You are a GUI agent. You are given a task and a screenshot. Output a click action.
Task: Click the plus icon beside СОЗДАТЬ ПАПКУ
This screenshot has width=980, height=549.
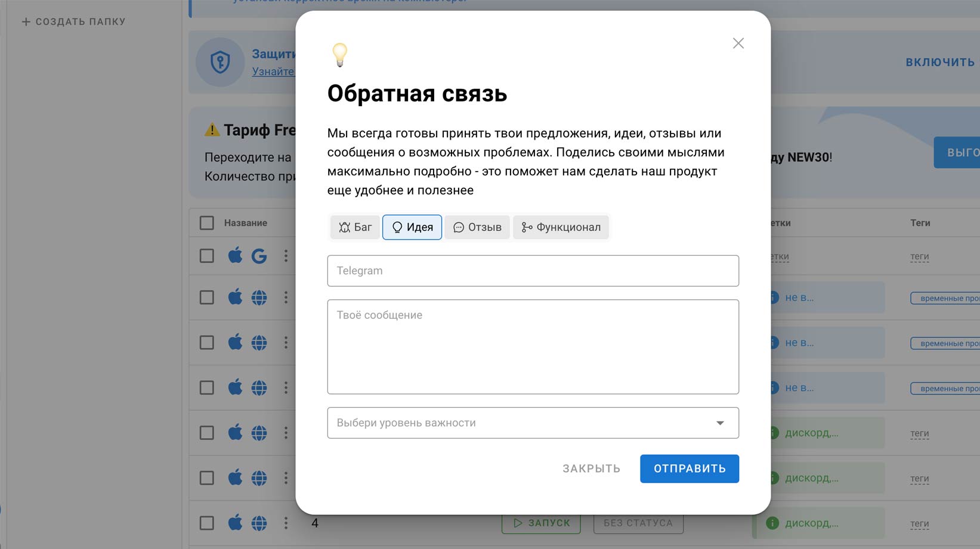point(26,21)
